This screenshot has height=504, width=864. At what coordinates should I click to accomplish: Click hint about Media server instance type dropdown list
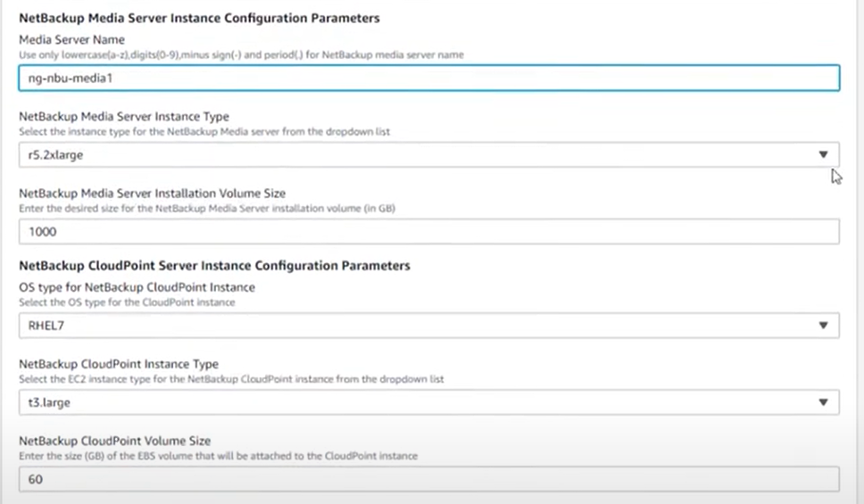point(204,132)
